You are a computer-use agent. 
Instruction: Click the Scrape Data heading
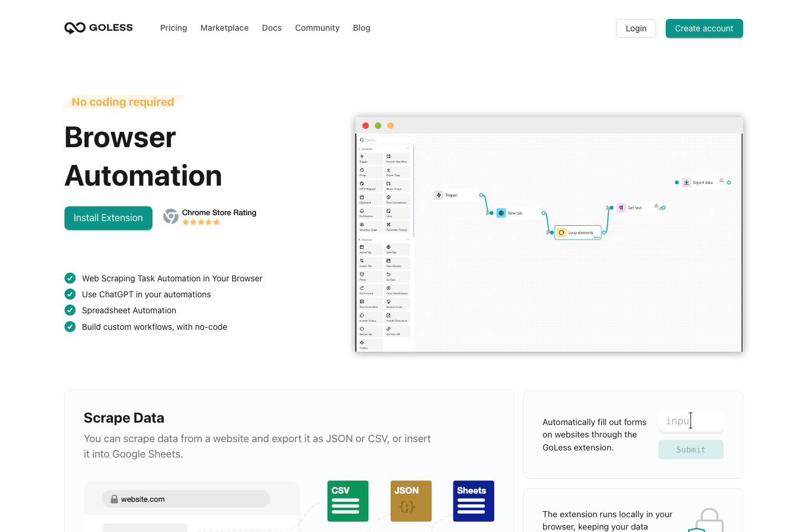(124, 418)
